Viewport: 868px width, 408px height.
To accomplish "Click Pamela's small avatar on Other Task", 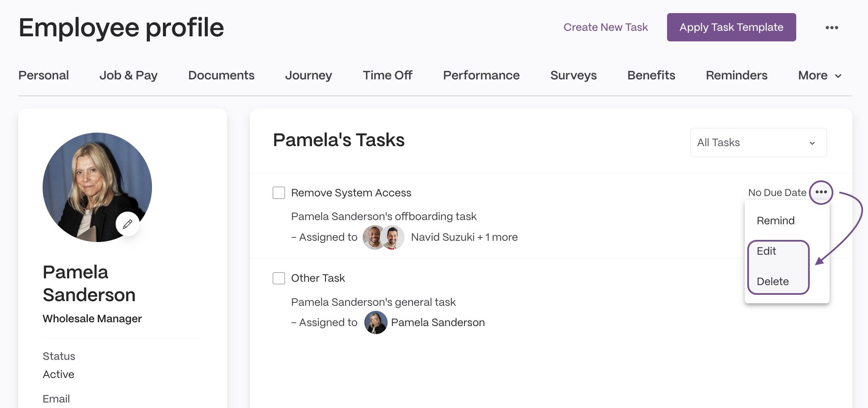I will (376, 323).
